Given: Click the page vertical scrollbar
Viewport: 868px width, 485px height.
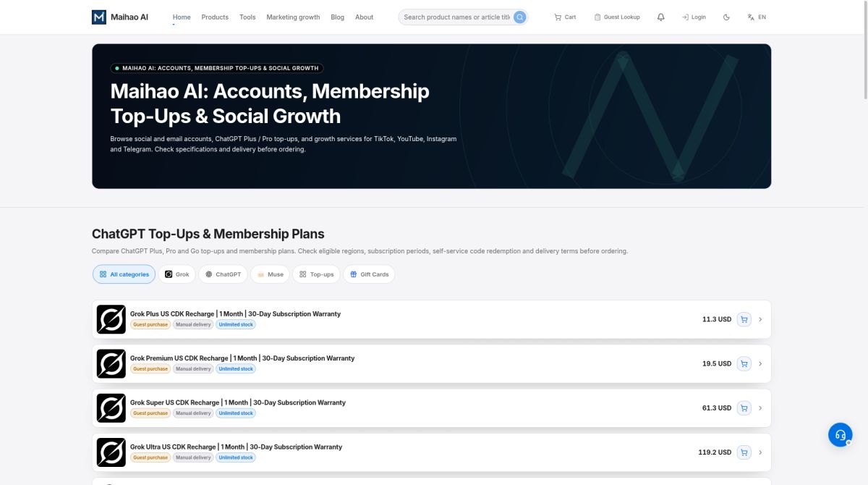Looking at the screenshot, I should (864, 51).
